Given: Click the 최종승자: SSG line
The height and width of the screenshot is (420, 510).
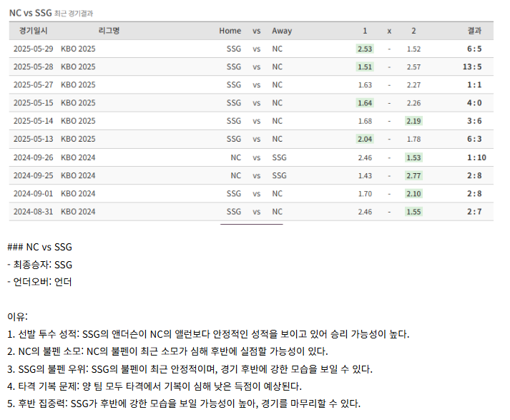Looking at the screenshot, I should (39, 265).
